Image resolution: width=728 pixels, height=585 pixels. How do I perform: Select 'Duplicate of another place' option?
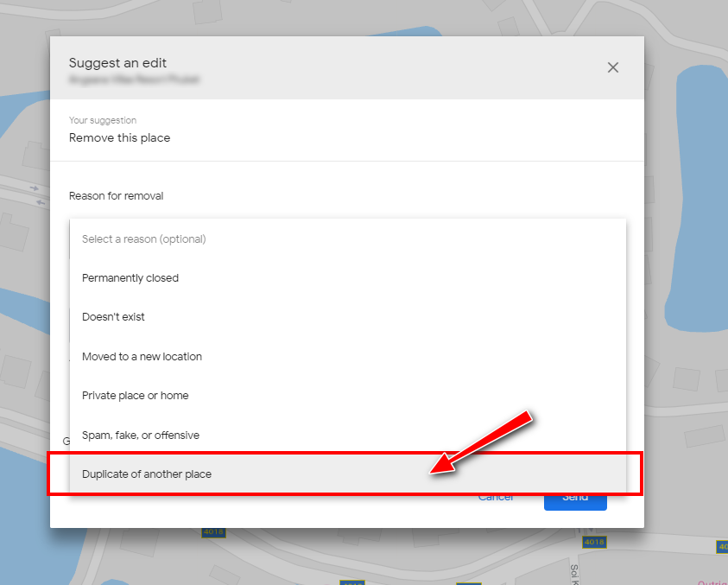[x=348, y=474]
